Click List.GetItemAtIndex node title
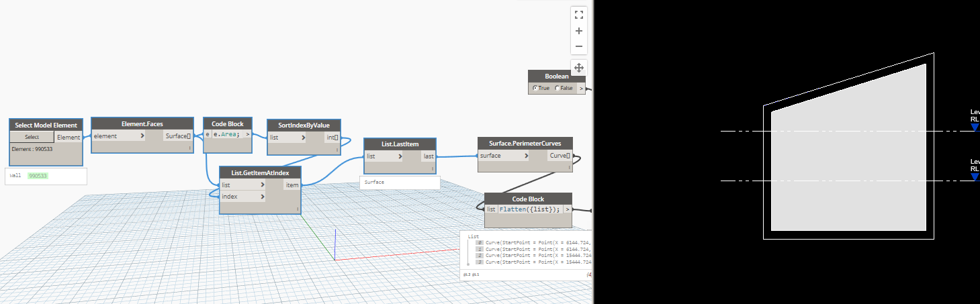The height and width of the screenshot is (304, 980). point(261,172)
